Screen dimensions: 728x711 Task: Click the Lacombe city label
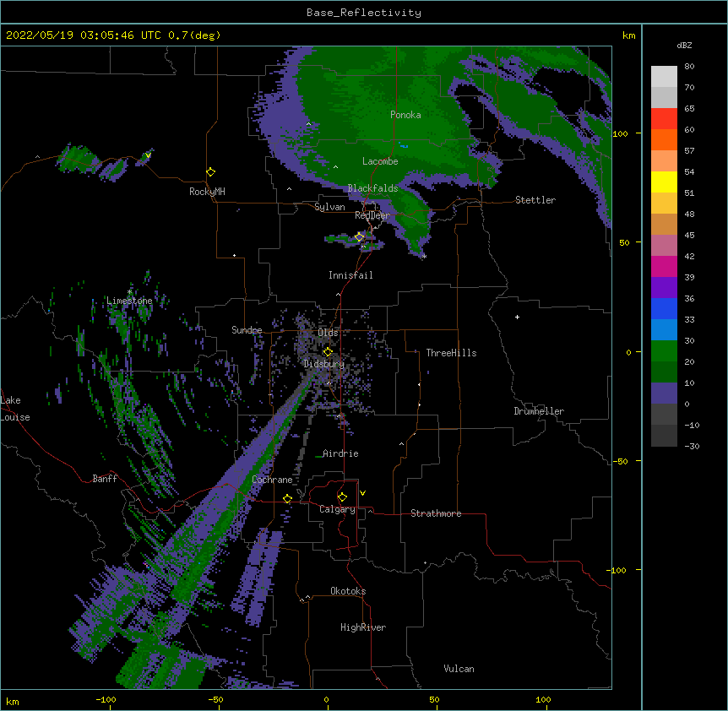tap(380, 161)
